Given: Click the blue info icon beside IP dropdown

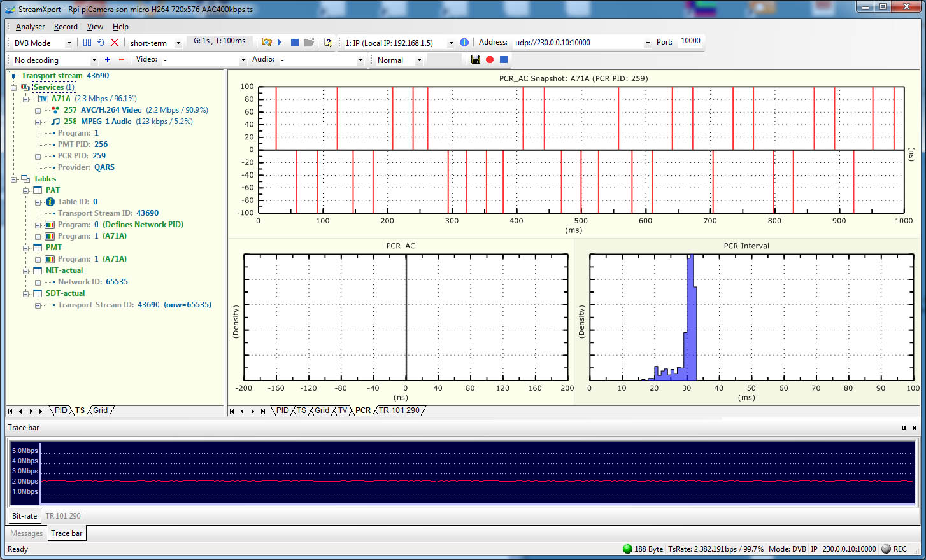Looking at the screenshot, I should click(464, 43).
